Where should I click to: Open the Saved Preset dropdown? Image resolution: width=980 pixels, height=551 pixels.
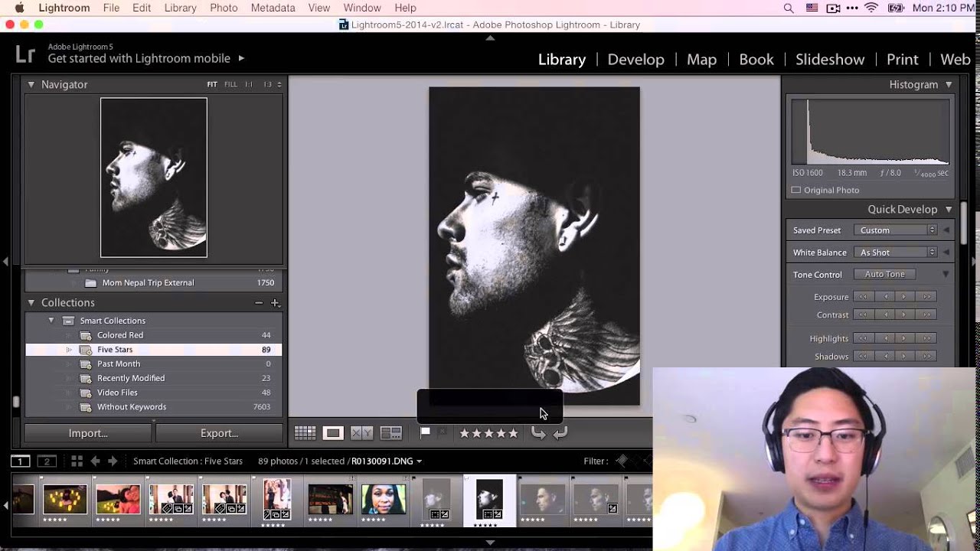[896, 230]
